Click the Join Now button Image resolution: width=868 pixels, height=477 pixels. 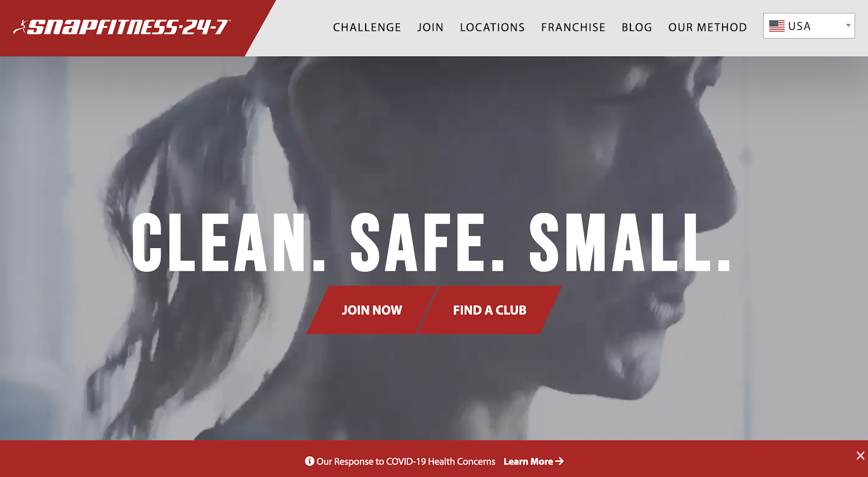coord(372,310)
